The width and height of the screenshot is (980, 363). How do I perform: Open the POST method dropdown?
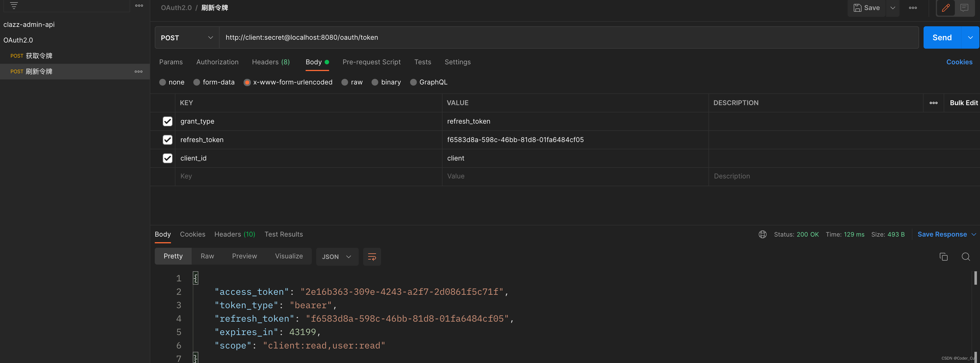186,37
